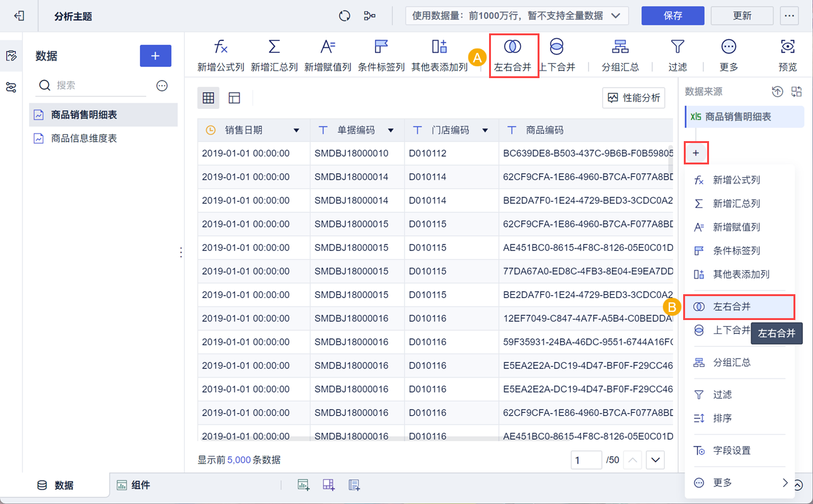Click the add dashboard grid icon at bottom
813x504 pixels.
click(x=328, y=484)
